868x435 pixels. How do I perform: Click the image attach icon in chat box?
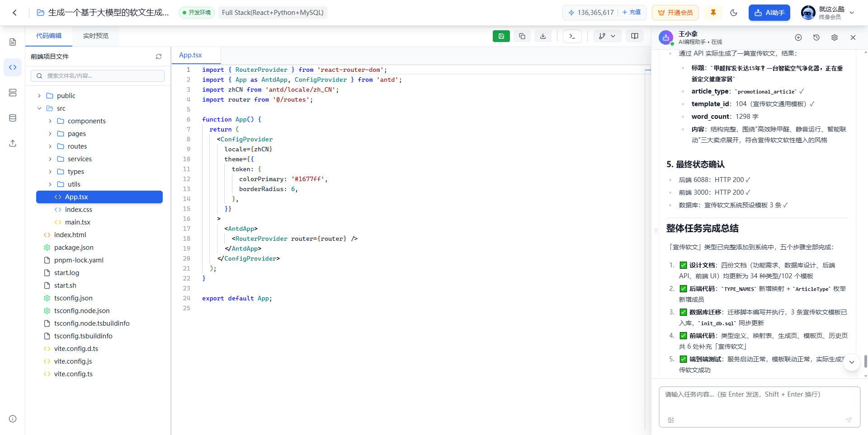pos(671,420)
